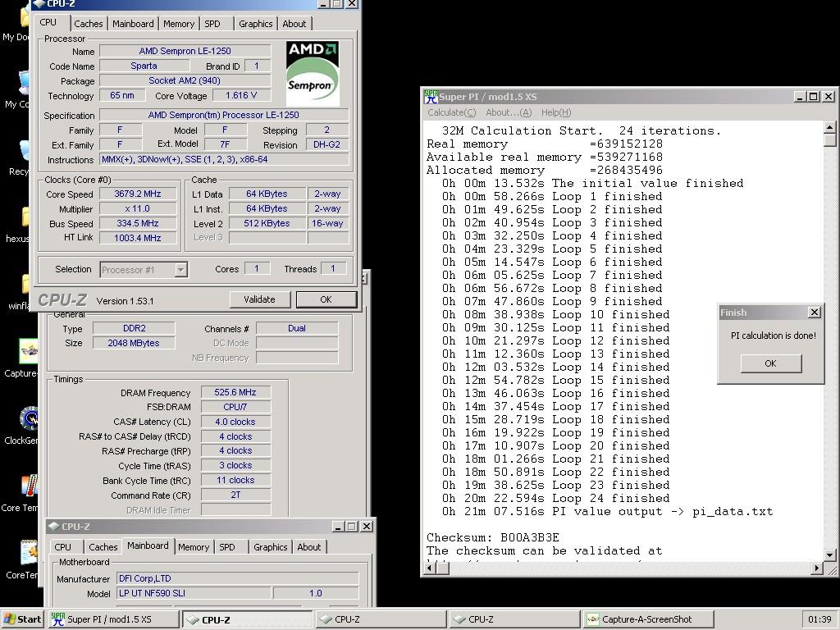Screen dimensions: 840x630
Task: Close the Finish dialog
Action: tap(815, 313)
